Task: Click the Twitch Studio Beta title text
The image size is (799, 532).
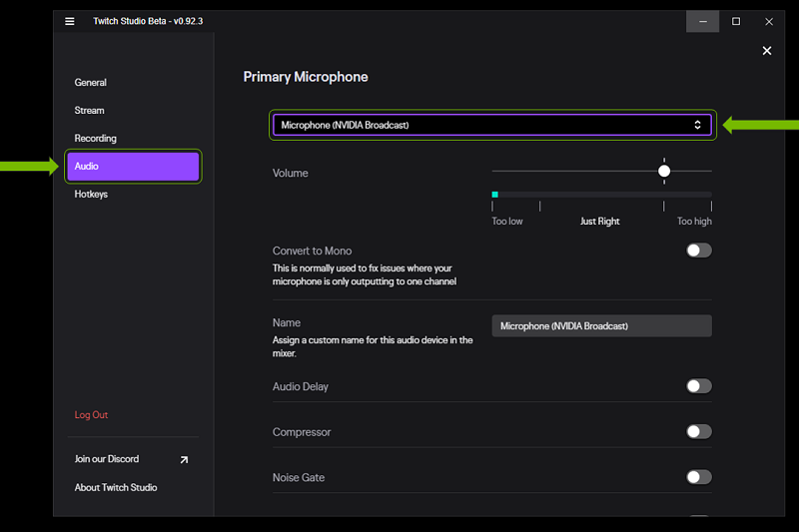Action: [x=148, y=21]
